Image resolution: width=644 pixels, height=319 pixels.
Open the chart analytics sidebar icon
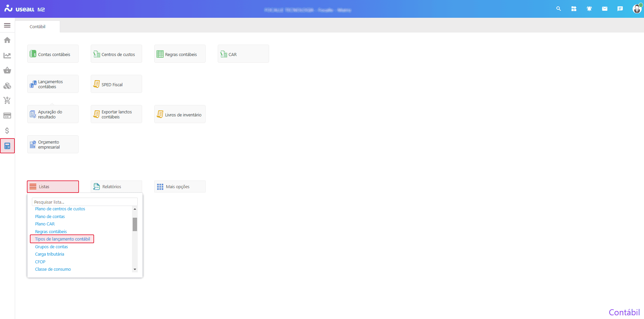pyautogui.click(x=7, y=55)
